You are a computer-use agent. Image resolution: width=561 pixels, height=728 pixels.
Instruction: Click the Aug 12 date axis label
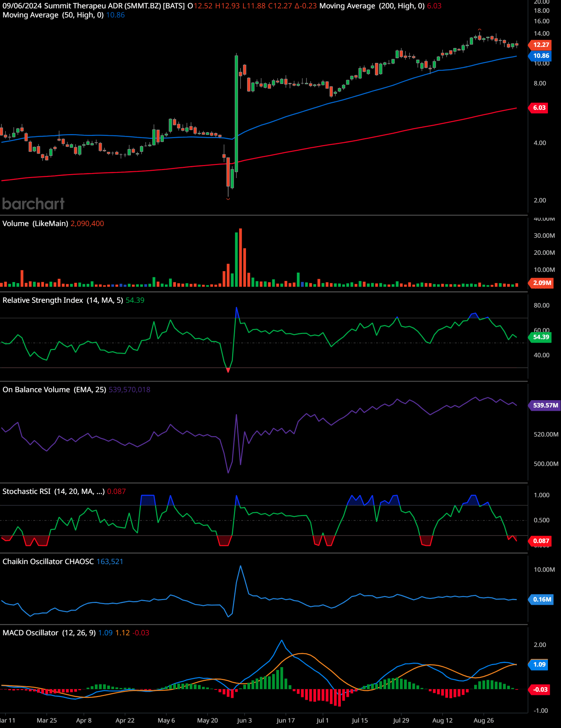pos(443,720)
